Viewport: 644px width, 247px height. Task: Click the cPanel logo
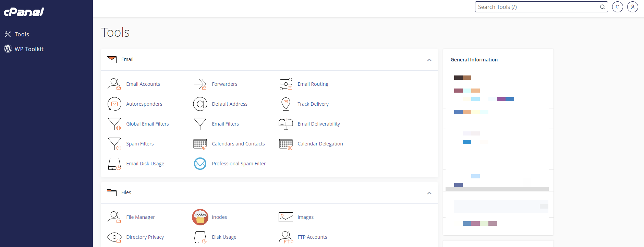(x=24, y=12)
